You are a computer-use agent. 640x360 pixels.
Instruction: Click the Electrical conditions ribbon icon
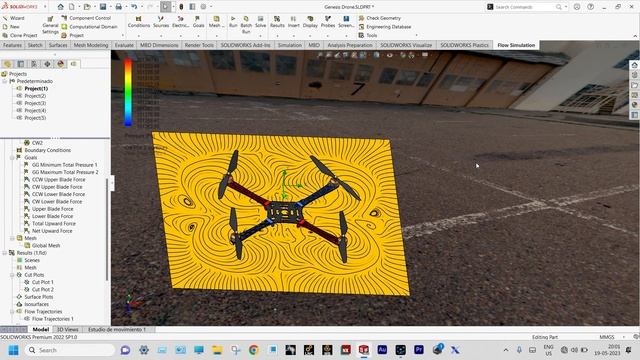pyautogui.click(x=180, y=22)
